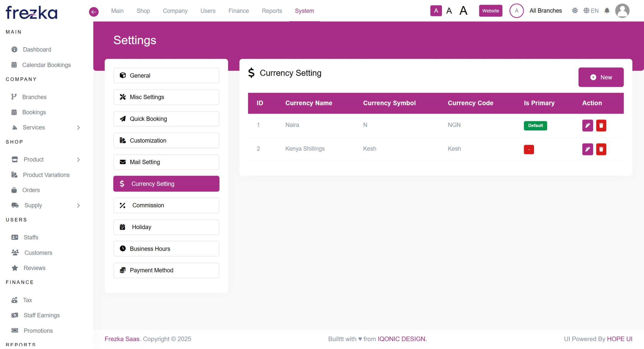Expand the Product sidebar submenu
The height and width of the screenshot is (349, 644).
click(78, 160)
